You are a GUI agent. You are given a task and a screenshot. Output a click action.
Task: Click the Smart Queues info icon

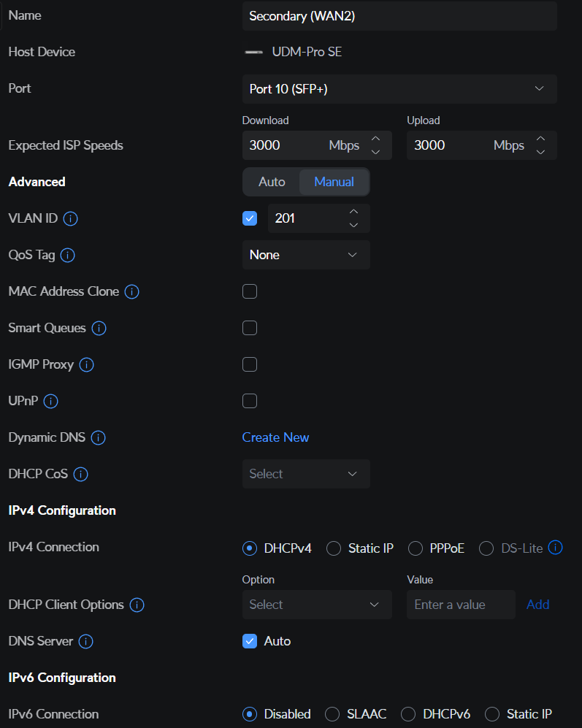[99, 328]
